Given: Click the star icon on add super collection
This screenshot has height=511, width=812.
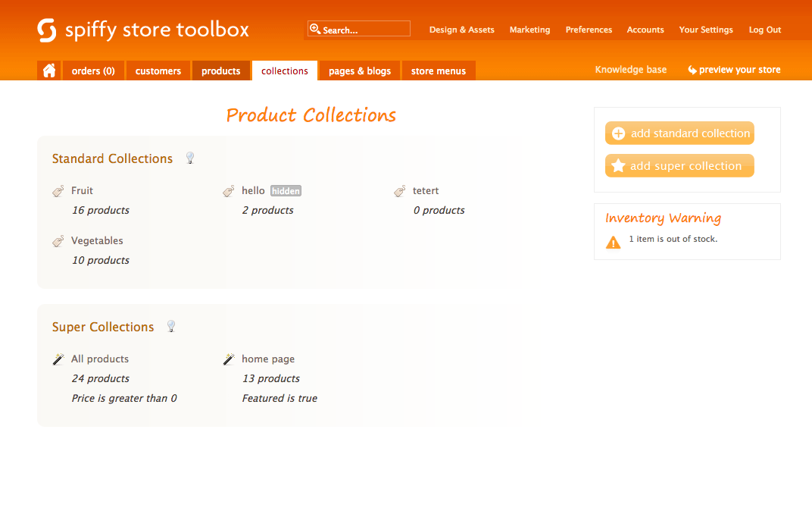Looking at the screenshot, I should pyautogui.click(x=618, y=166).
